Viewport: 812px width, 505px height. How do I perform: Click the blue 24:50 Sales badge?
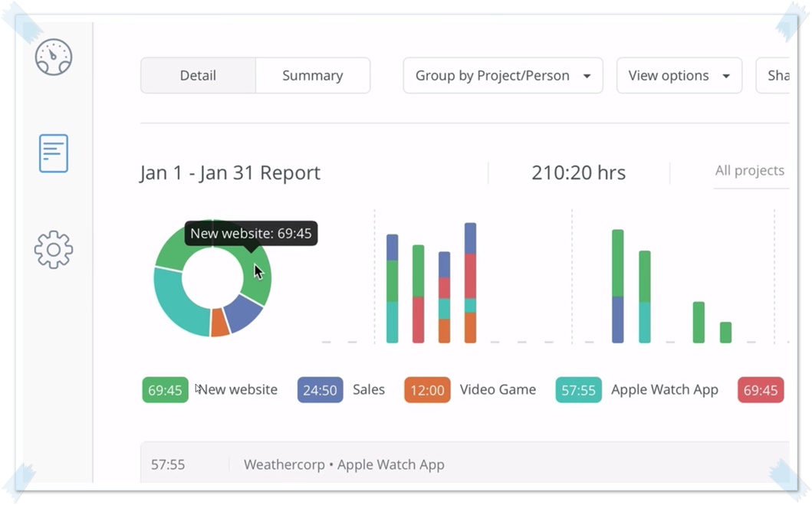point(320,390)
